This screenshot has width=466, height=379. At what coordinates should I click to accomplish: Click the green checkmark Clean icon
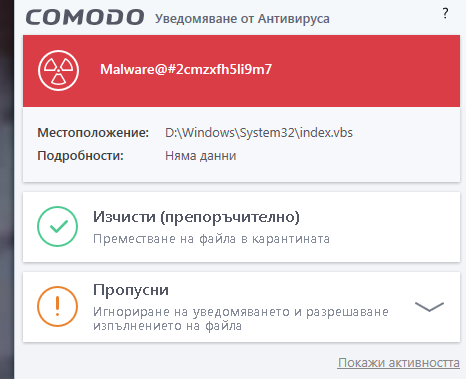pos(57,227)
